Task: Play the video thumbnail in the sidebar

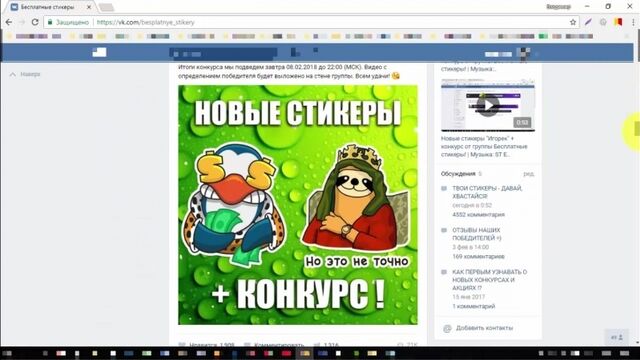Action: [488, 105]
